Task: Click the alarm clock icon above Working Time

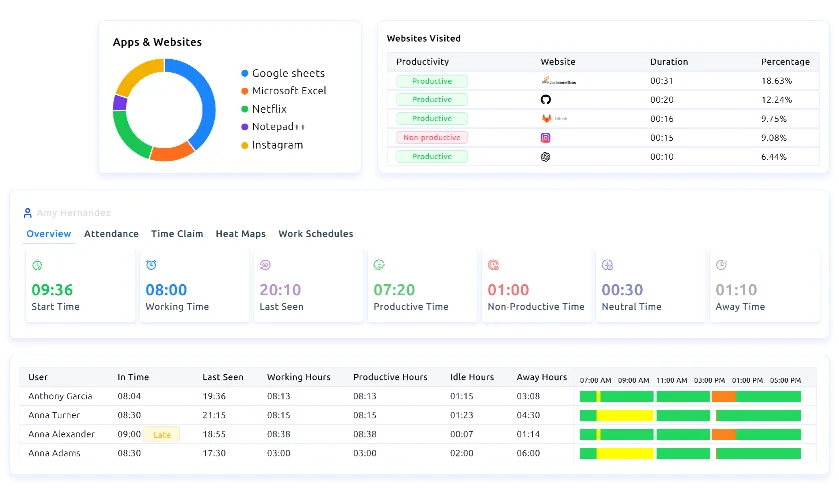Action: (x=151, y=265)
